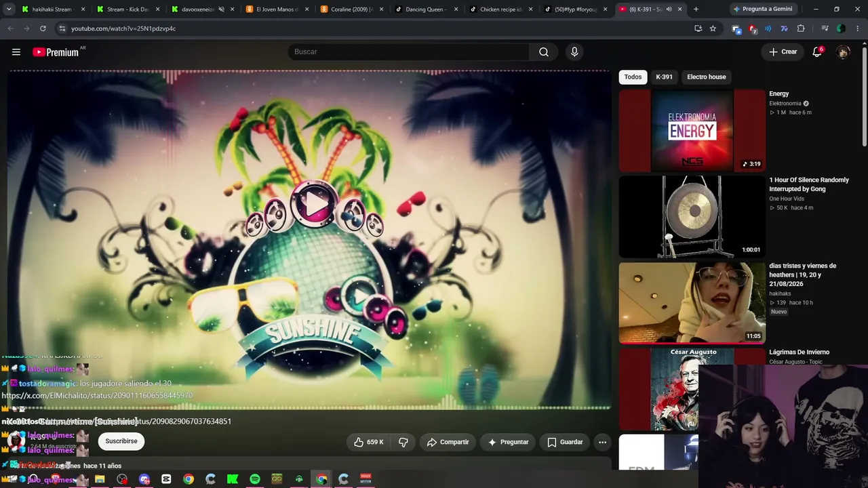Viewport: 868px width, 488px height.
Task: Open the YouTube guide hamburger menu
Action: pyautogui.click(x=16, y=52)
